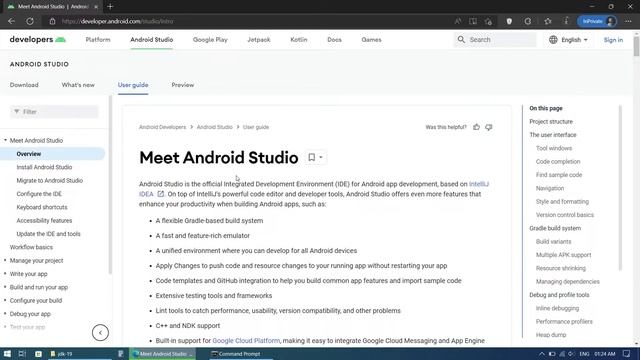Jump to Gradle build system section

click(555, 228)
